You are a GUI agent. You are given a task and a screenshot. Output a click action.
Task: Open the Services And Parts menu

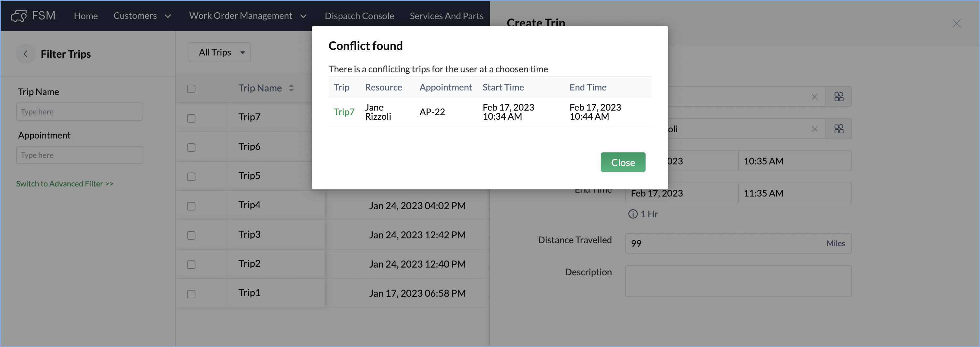click(x=446, y=16)
